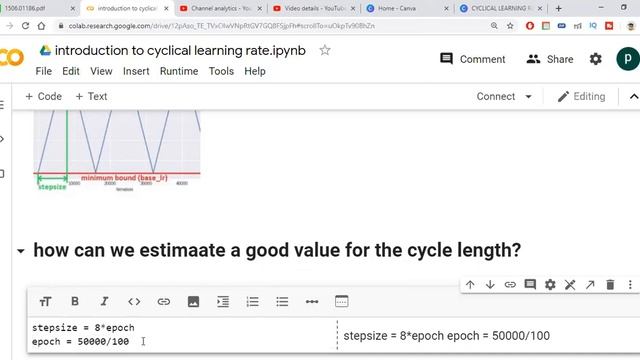Switch to 1506.01186.pdf tab
Screen dimensions: 640x360
(39, 8)
